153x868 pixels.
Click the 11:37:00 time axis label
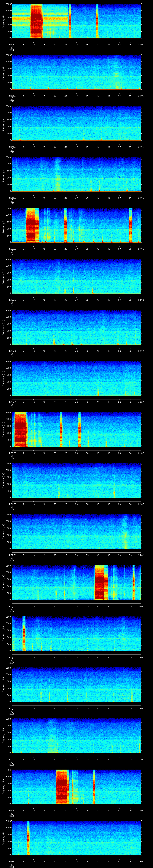point(12,810)
